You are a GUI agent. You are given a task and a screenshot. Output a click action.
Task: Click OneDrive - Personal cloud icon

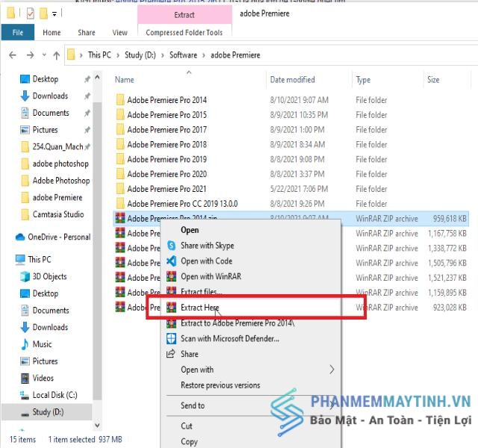(20, 237)
